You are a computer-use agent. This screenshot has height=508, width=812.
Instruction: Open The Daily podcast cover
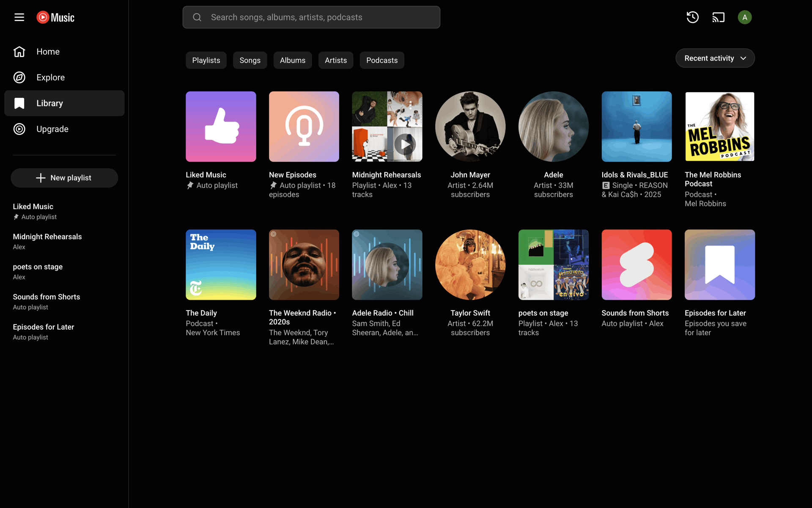[x=221, y=265]
